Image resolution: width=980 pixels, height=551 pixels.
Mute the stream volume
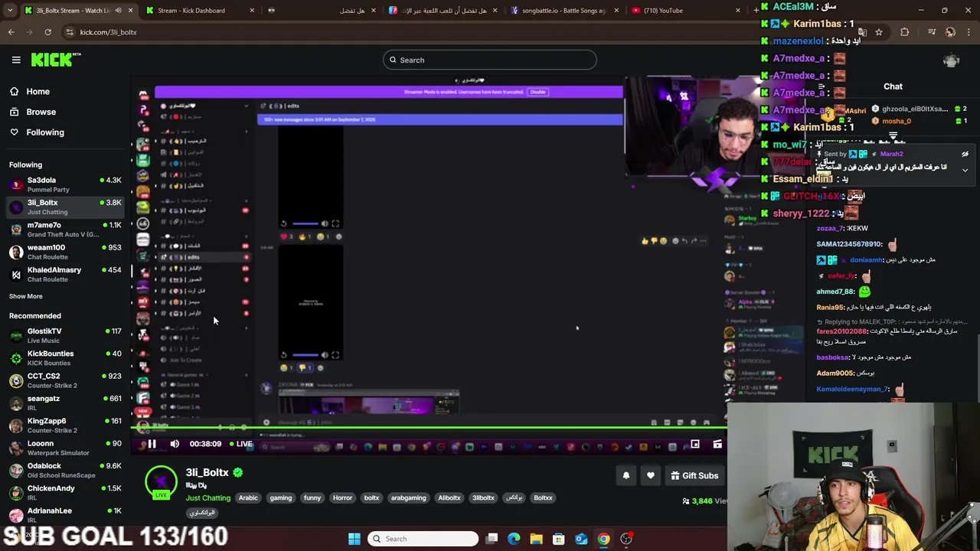[175, 444]
